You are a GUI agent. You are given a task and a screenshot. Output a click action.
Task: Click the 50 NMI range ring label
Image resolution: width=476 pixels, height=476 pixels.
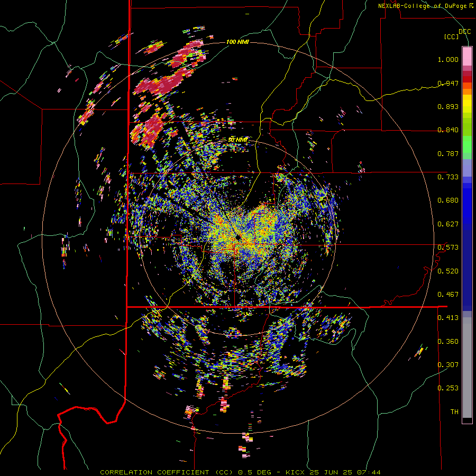[237, 140]
